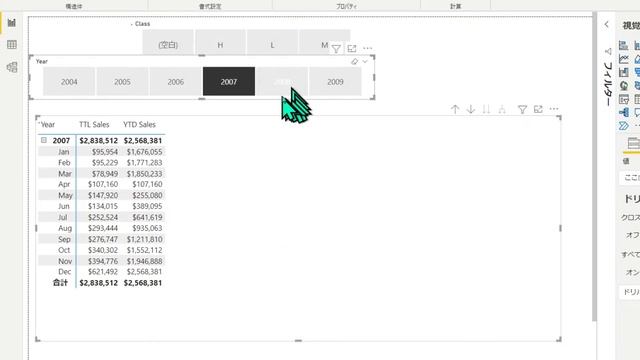
Task: Open more options ellipsis on Year slicer
Action: (367, 48)
